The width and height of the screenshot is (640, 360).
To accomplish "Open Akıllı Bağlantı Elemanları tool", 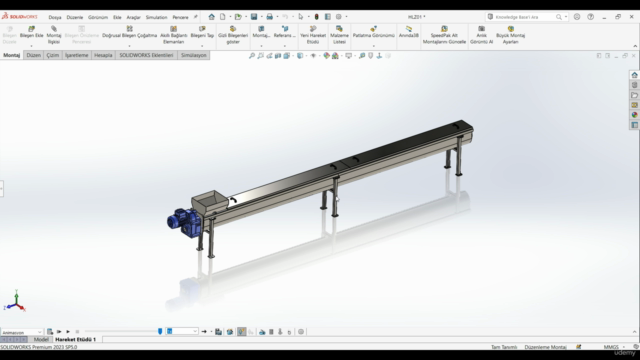I will pyautogui.click(x=173, y=35).
